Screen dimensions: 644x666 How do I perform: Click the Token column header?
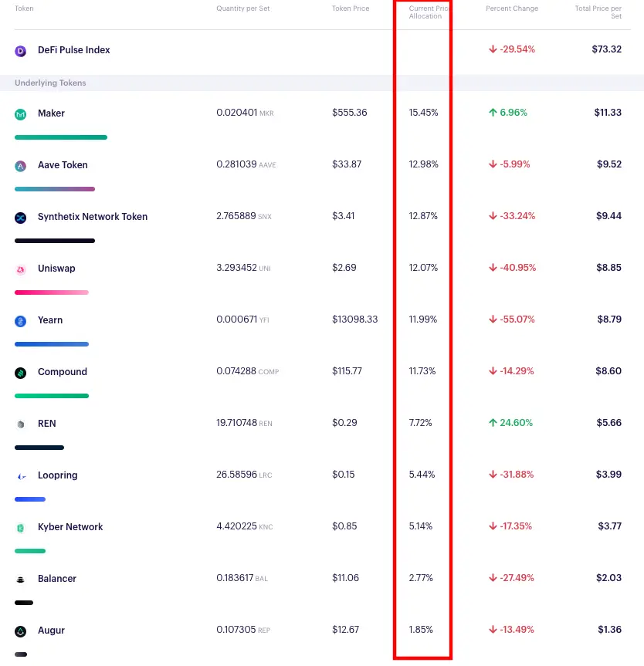coord(24,8)
